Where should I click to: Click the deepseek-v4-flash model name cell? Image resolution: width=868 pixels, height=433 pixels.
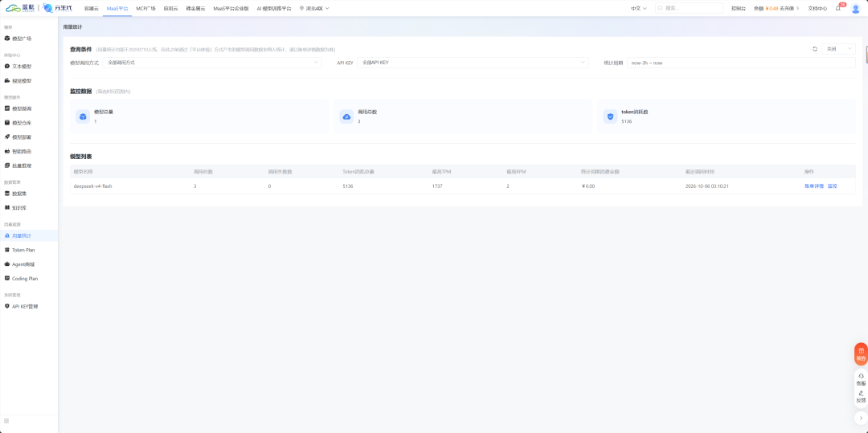click(x=93, y=186)
